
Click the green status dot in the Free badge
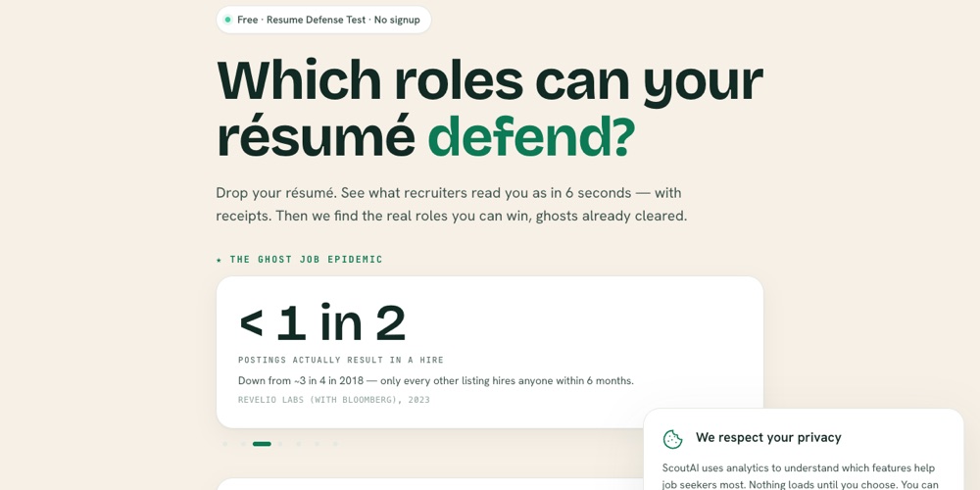tap(227, 20)
